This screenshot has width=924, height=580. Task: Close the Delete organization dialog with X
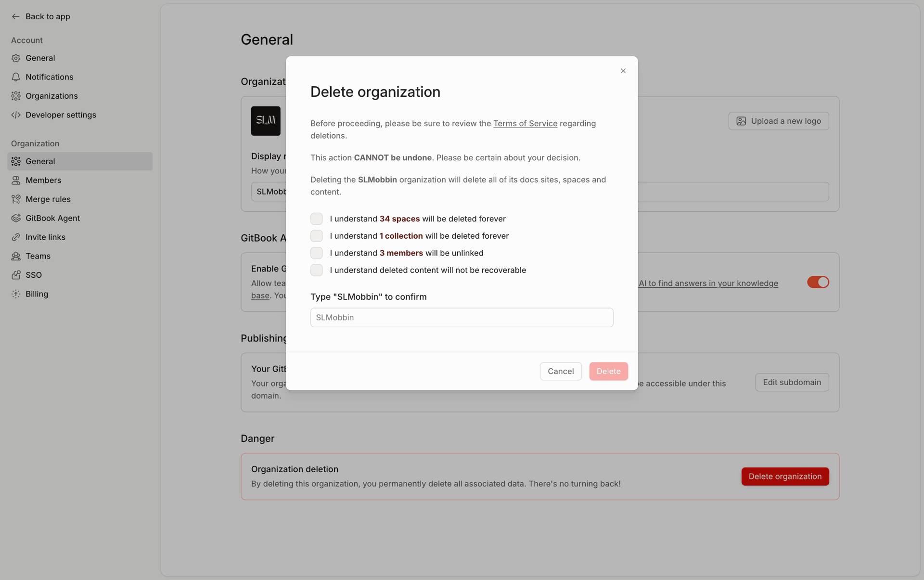coord(623,71)
